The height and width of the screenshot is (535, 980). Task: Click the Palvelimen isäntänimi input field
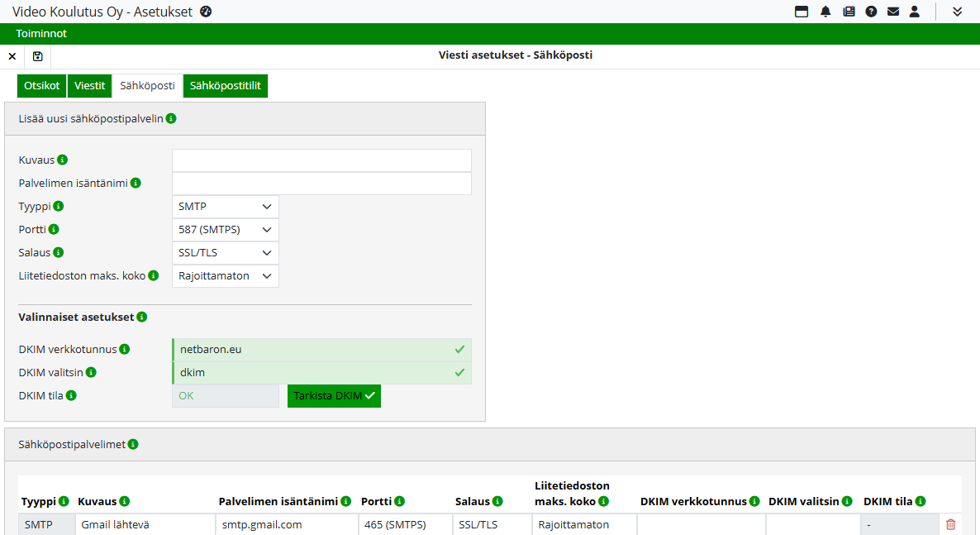coord(321,184)
